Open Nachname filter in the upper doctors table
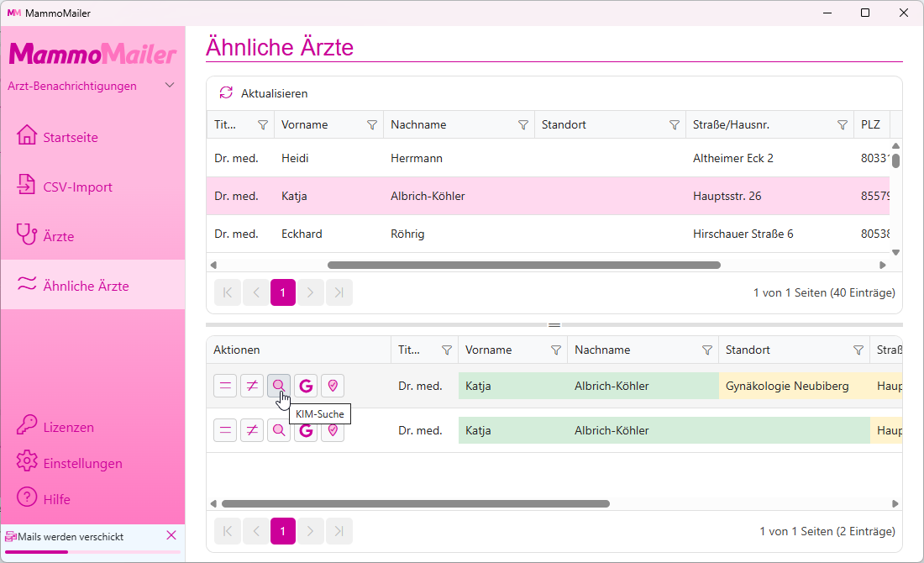Viewport: 924px width, 563px height. click(522, 125)
